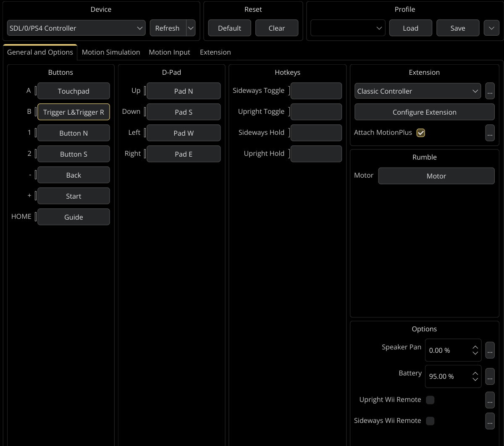Viewport: 504px width, 446px height.
Task: Open the ellipsis options for Attach MotionPlus
Action: point(490,133)
